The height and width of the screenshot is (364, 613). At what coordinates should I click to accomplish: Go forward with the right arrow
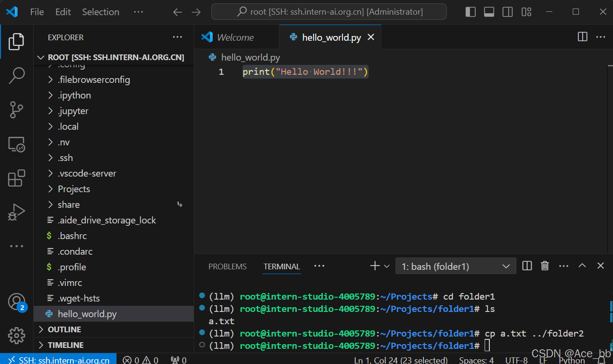click(x=196, y=12)
